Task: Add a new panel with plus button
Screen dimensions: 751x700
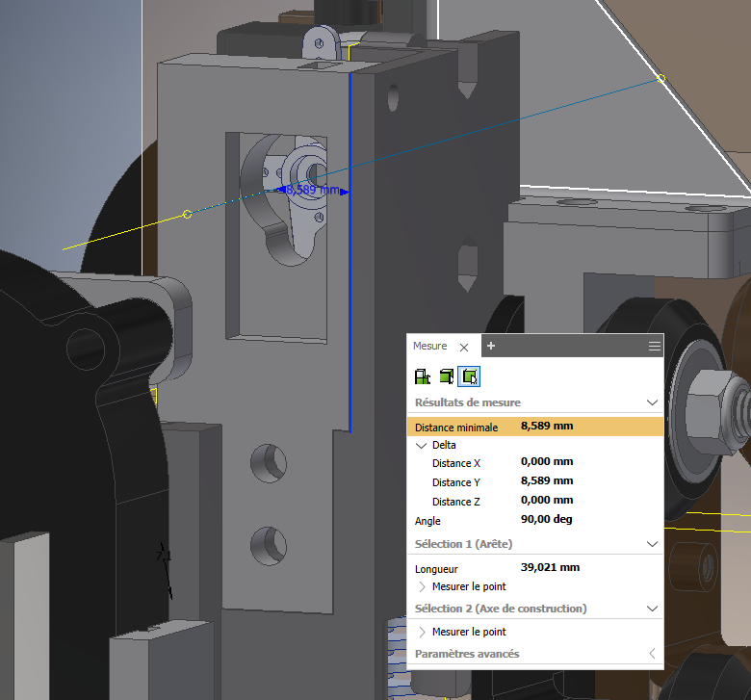Action: click(490, 346)
